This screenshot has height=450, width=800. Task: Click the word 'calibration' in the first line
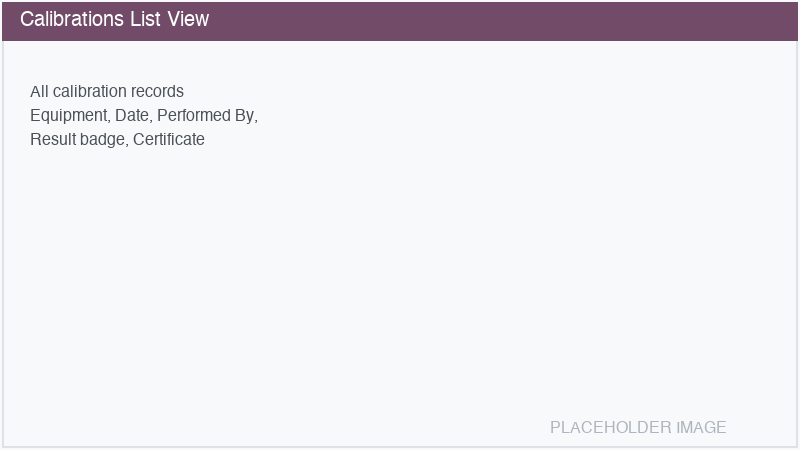(90, 92)
